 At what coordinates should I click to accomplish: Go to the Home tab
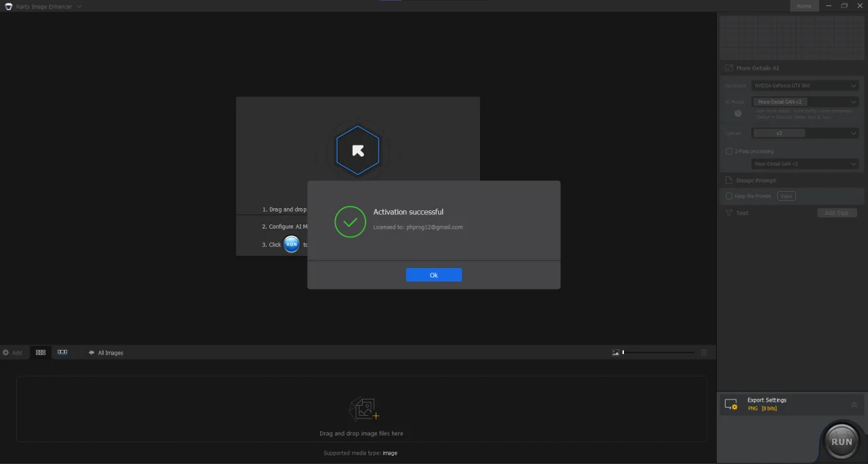pos(804,6)
